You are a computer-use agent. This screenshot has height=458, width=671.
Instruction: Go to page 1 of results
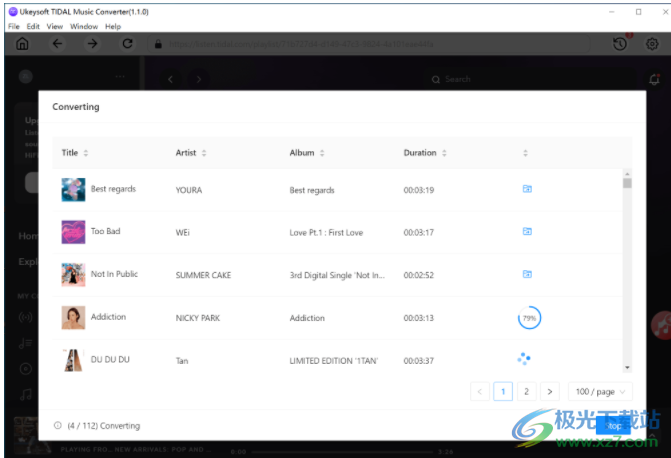[503, 392]
